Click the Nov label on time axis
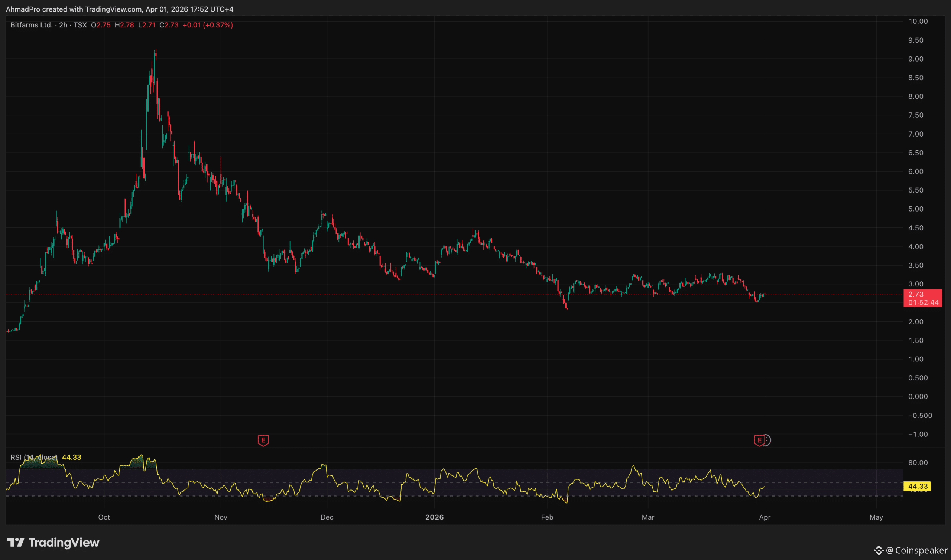The width and height of the screenshot is (951, 560). point(221,517)
